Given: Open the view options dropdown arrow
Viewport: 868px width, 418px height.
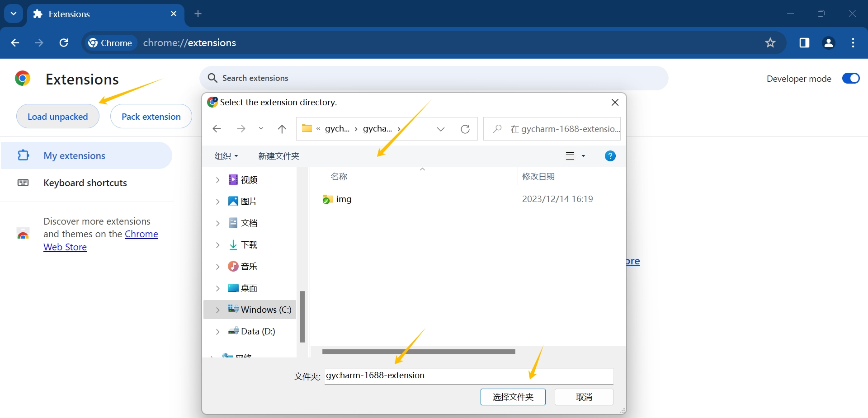Looking at the screenshot, I should pyautogui.click(x=583, y=156).
